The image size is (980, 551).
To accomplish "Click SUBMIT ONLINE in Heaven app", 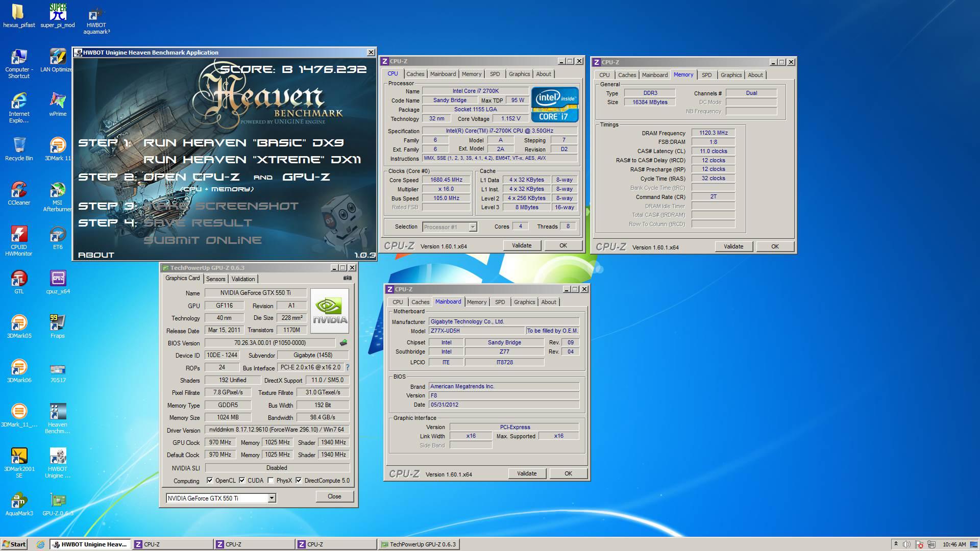I will (203, 240).
